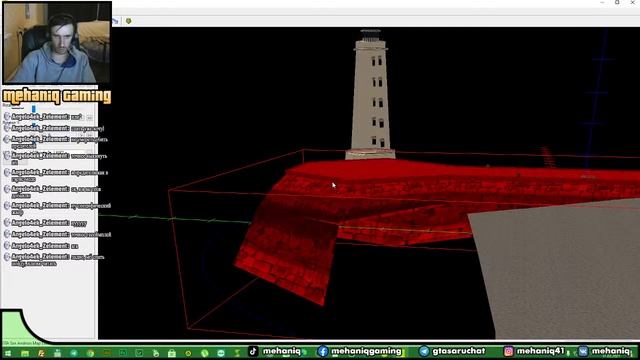The image size is (640, 360).
Task: Select the lighthouse tower model in the viewport
Action: click(x=371, y=94)
